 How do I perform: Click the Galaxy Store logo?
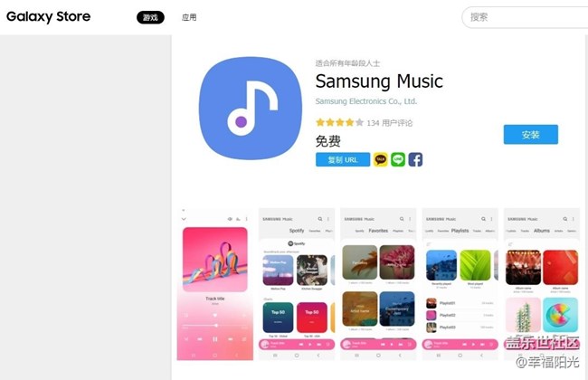tap(48, 17)
